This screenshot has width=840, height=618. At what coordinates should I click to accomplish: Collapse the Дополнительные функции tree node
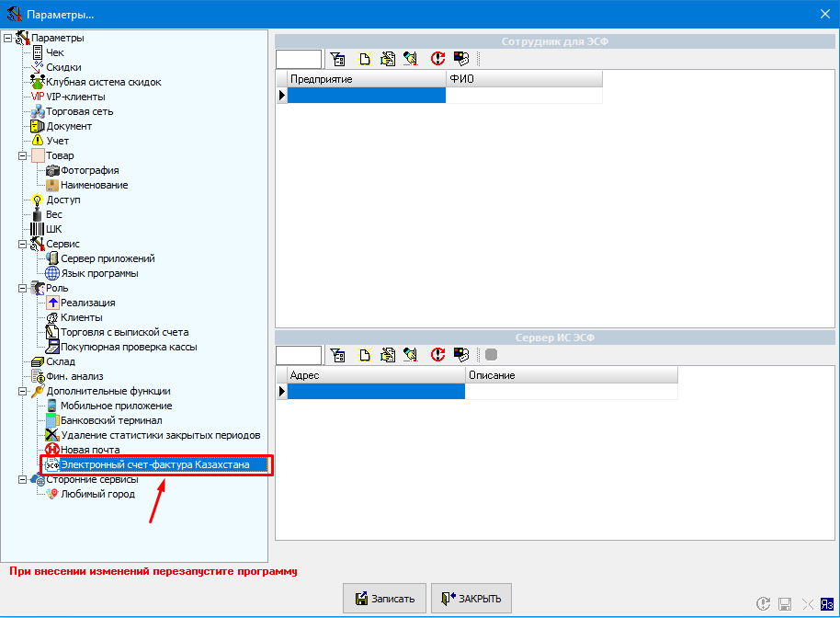point(23,391)
